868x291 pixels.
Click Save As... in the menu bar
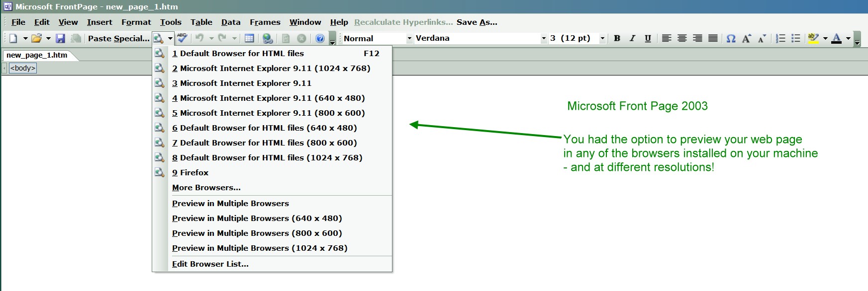pos(477,22)
